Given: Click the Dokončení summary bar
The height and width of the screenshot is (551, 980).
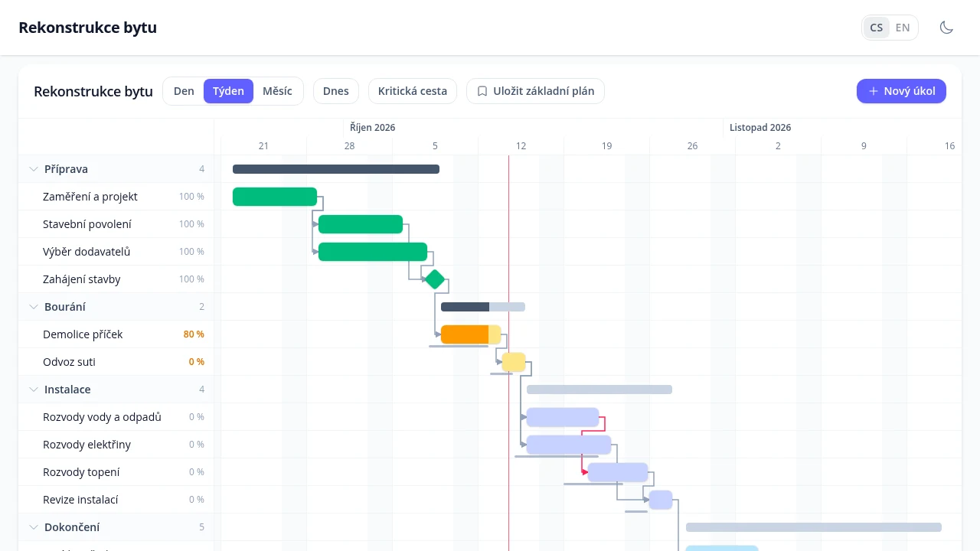Looking at the screenshot, I should coord(814,527).
